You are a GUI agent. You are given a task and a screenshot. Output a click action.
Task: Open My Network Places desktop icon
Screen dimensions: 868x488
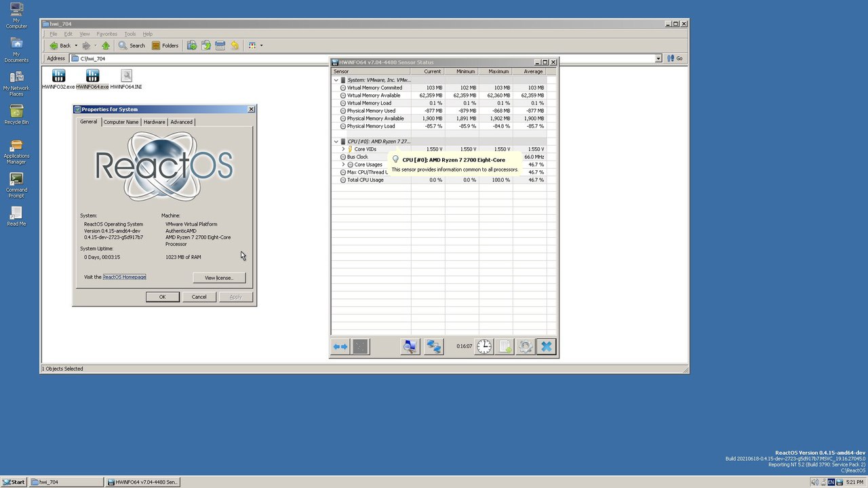pyautogui.click(x=16, y=84)
